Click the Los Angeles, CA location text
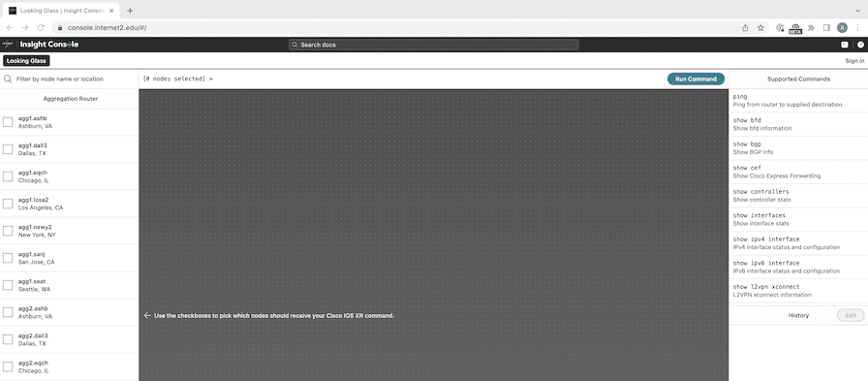This screenshot has width=868, height=381. (x=41, y=207)
